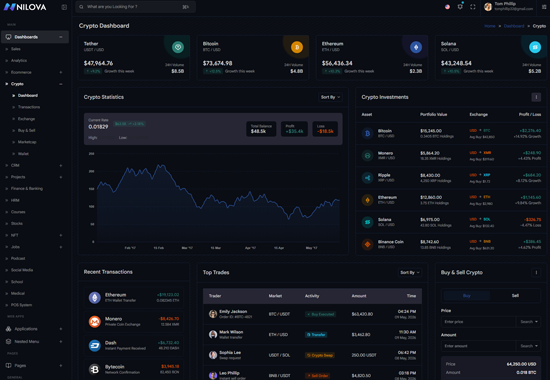550x380 pixels.
Task: Toggle fullscreen mode icon
Action: coord(473,7)
